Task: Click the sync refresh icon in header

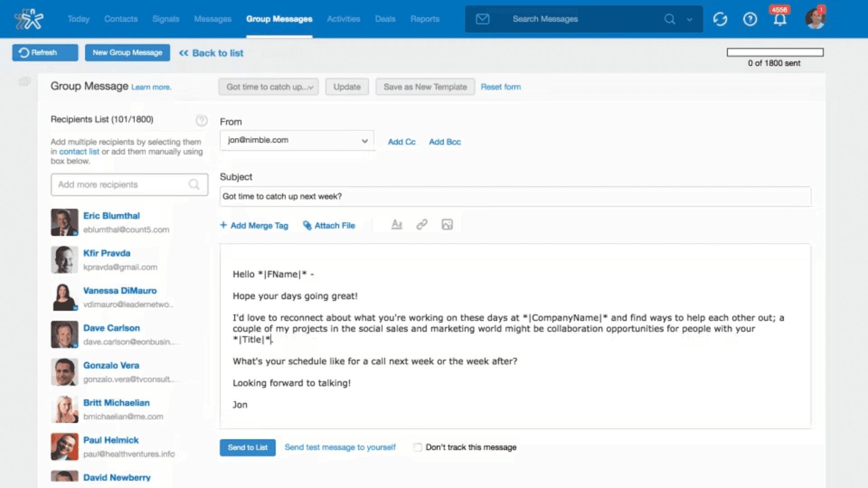Action: [x=720, y=19]
